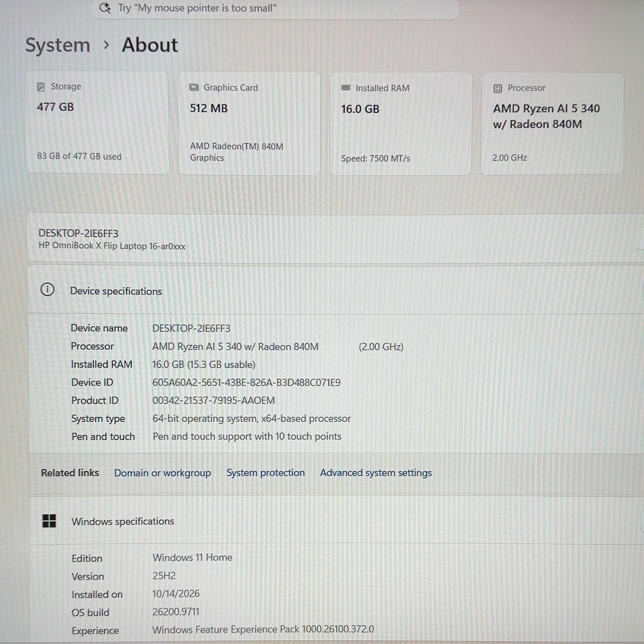The image size is (644, 644).
Task: Click the Installed RAM icon
Action: tap(346, 88)
